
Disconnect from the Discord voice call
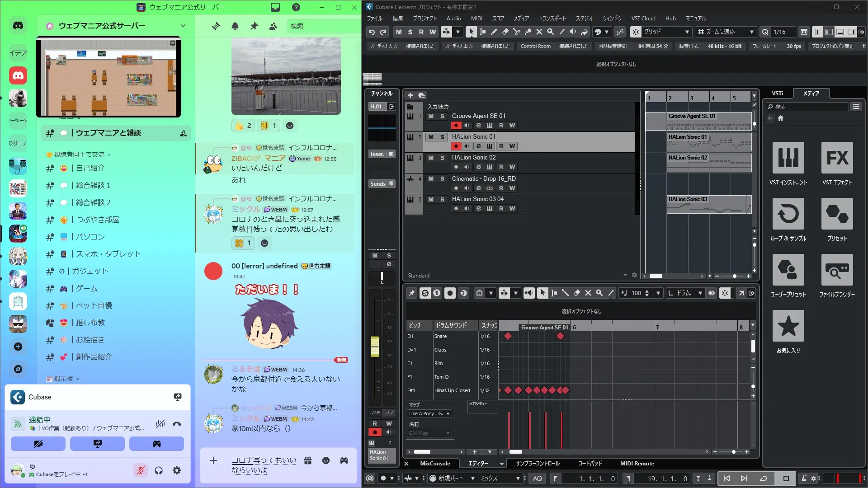click(x=177, y=424)
